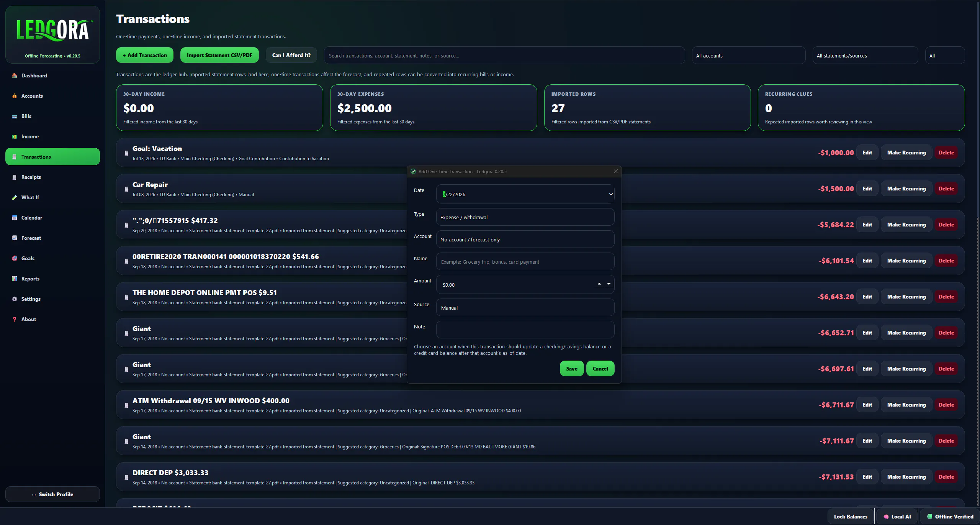Click the Name input field
The image size is (980, 525).
pyautogui.click(x=525, y=262)
